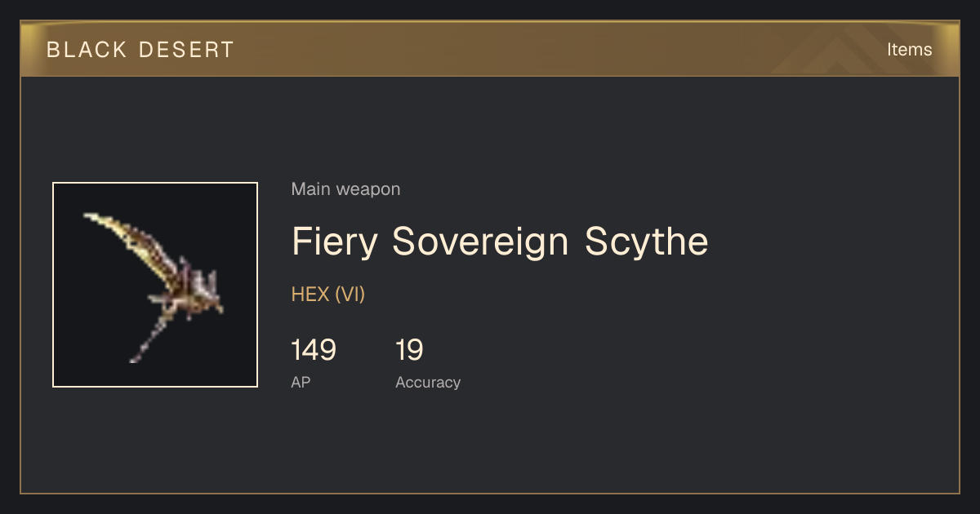The height and width of the screenshot is (514, 980).
Task: Click the gold header banner
Action: click(x=490, y=49)
